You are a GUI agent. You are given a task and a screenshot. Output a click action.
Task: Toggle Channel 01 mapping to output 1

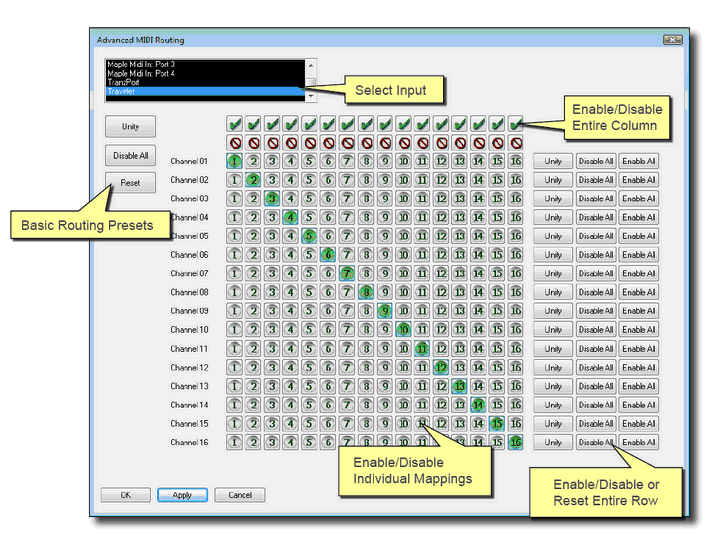coord(234,161)
